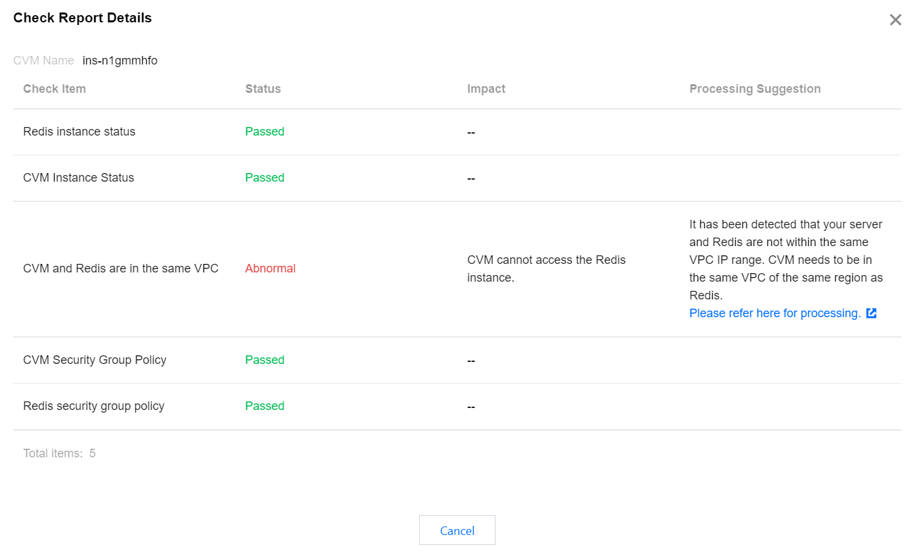Click Passed status for CVM Instance Status
The image size is (924, 560).
(265, 178)
